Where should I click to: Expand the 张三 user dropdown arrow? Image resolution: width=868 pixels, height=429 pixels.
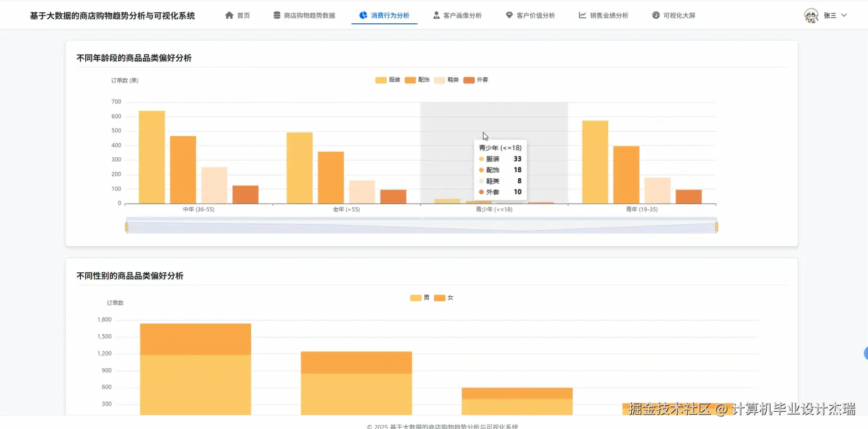[x=844, y=15]
